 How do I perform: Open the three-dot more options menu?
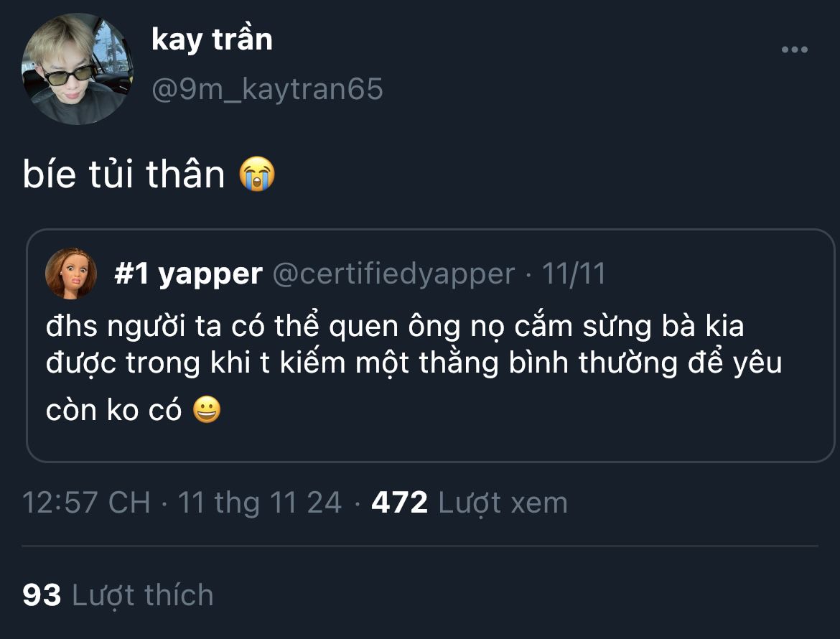pyautogui.click(x=795, y=50)
